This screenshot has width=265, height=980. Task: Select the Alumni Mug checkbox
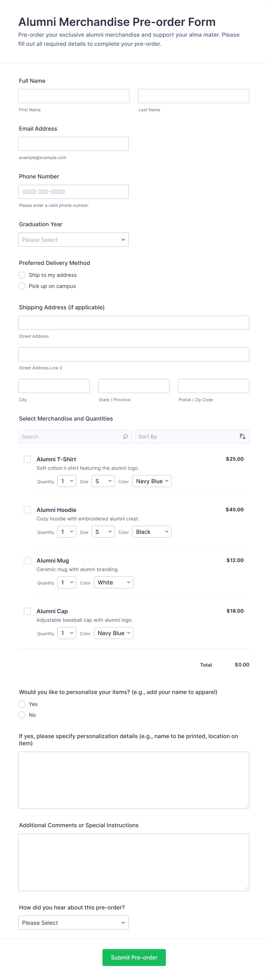pos(27,560)
